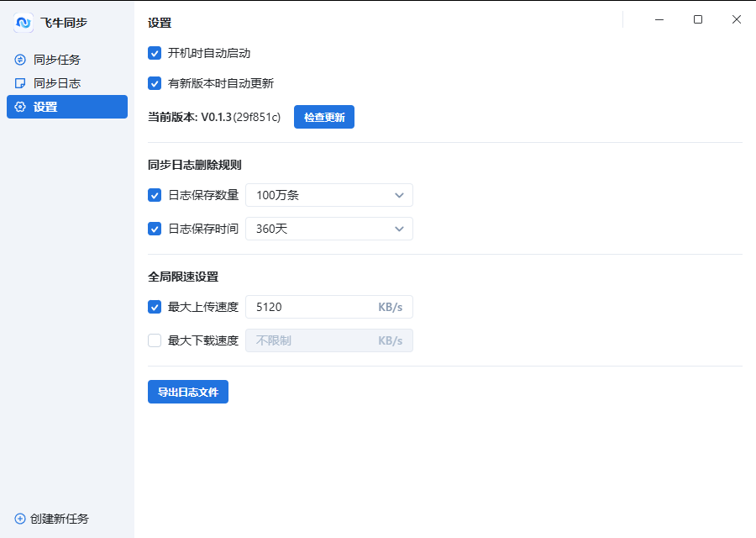Image resolution: width=756 pixels, height=538 pixels.
Task: Close the 飞牛同步 window
Action: [x=737, y=19]
